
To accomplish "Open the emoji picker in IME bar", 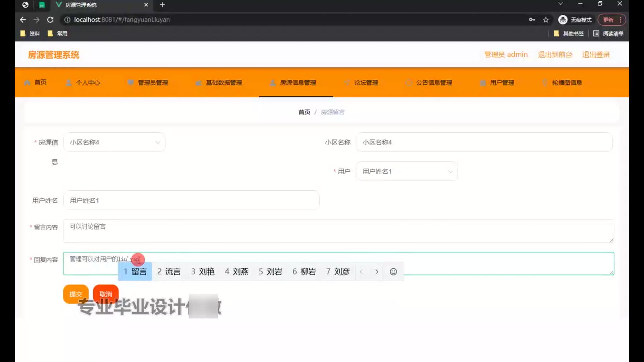I will (x=393, y=271).
